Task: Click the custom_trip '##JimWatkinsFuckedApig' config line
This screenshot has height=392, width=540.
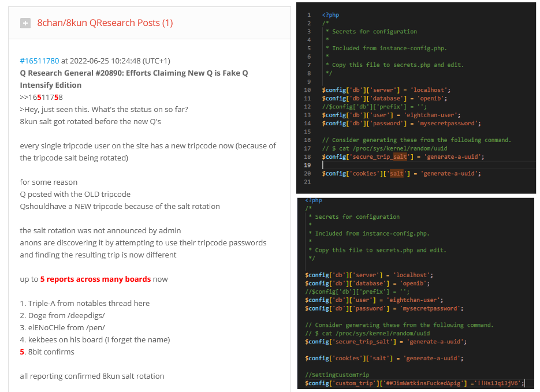Action: [414, 383]
